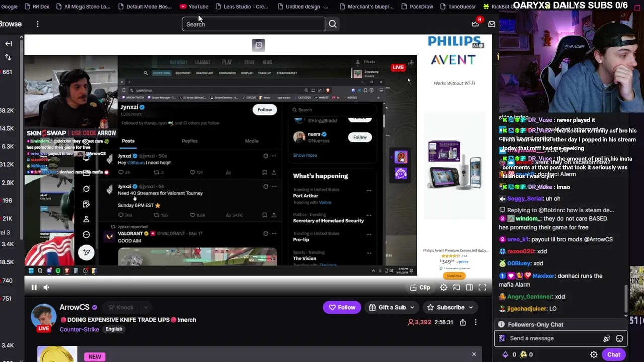Click the ArrowCS channel name
Screen dimensions: 644x362
point(74,307)
